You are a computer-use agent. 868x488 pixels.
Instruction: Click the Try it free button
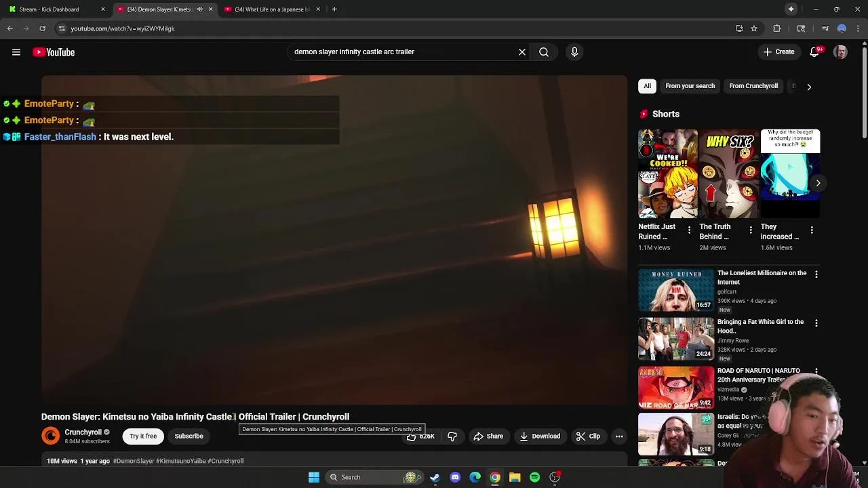click(143, 436)
